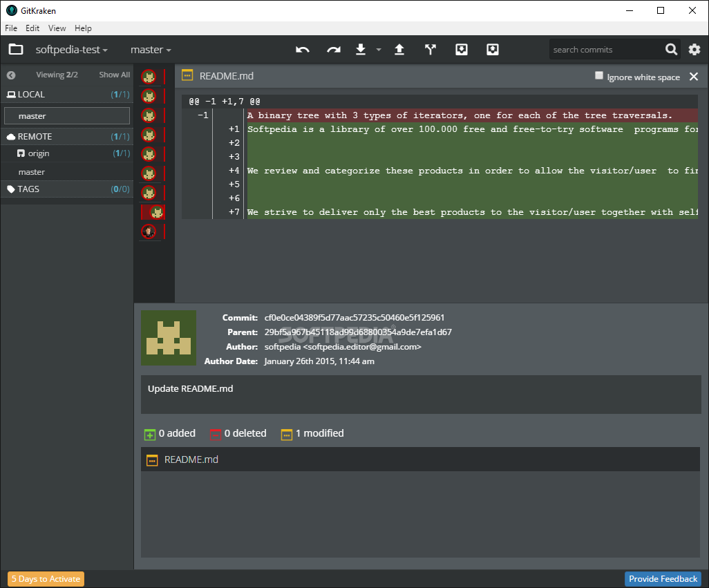Open the repository folder icon
Image resolution: width=709 pixels, height=588 pixels.
(16, 49)
